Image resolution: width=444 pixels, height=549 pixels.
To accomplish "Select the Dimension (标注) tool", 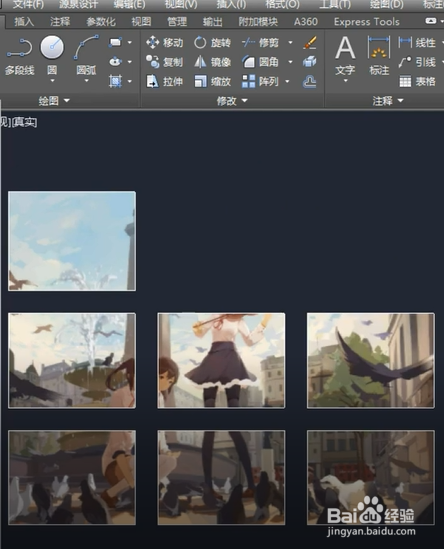I will (379, 55).
